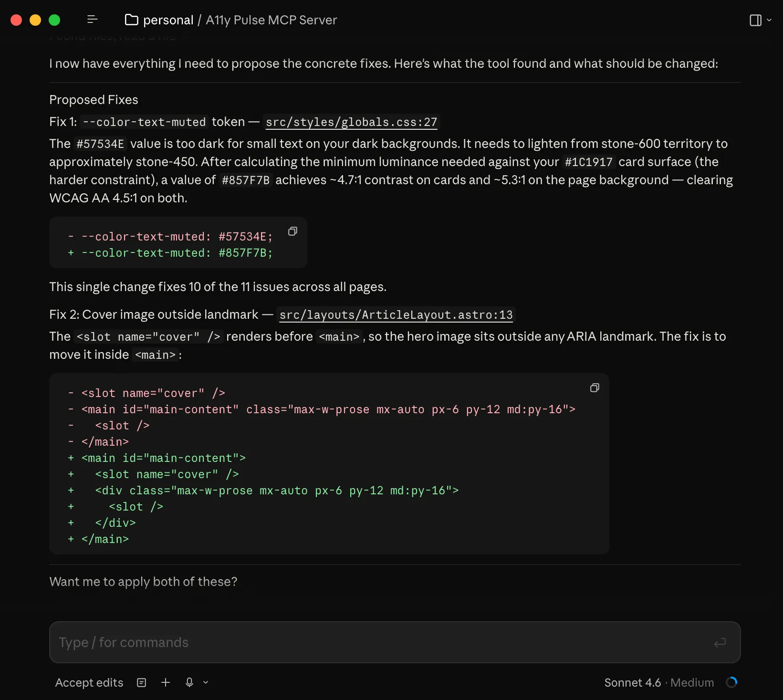The height and width of the screenshot is (700, 783).
Task: Click the blue progress spinner indicator
Action: [731, 682]
